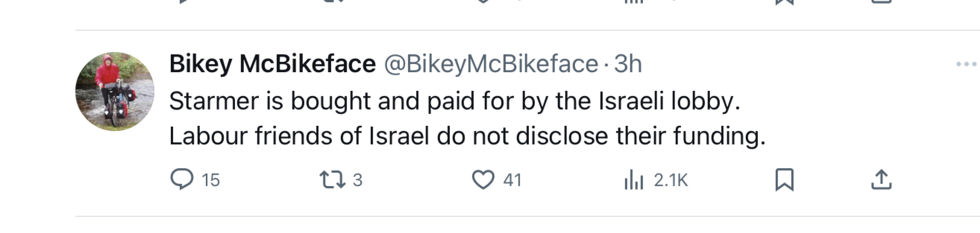Click the previous tweet's share icon at top
980x233 pixels.
[881, 2]
